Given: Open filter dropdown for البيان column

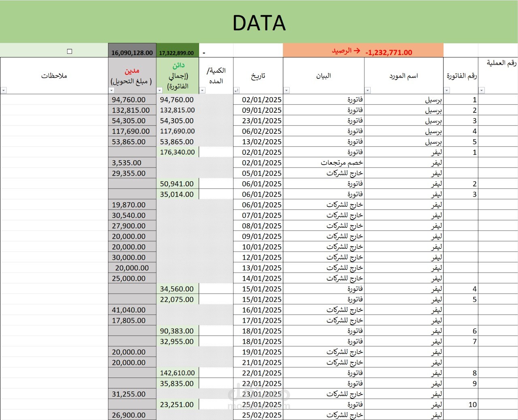Looking at the screenshot, I should tap(287, 90).
